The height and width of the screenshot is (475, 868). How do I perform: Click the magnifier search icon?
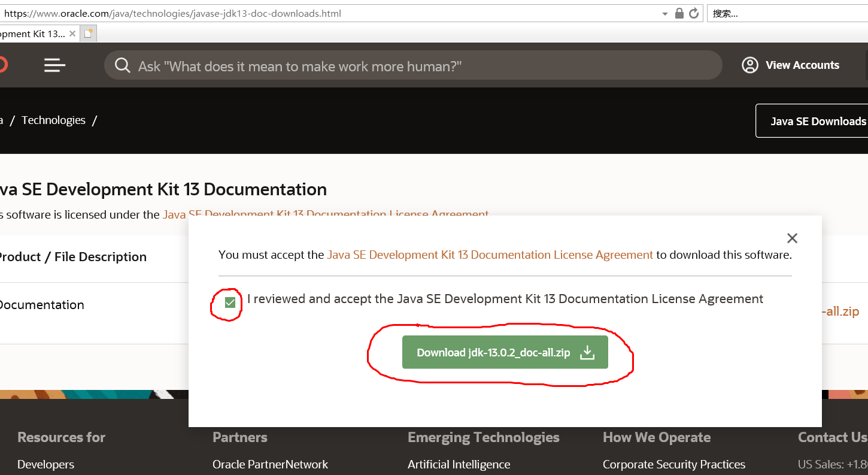click(x=123, y=65)
